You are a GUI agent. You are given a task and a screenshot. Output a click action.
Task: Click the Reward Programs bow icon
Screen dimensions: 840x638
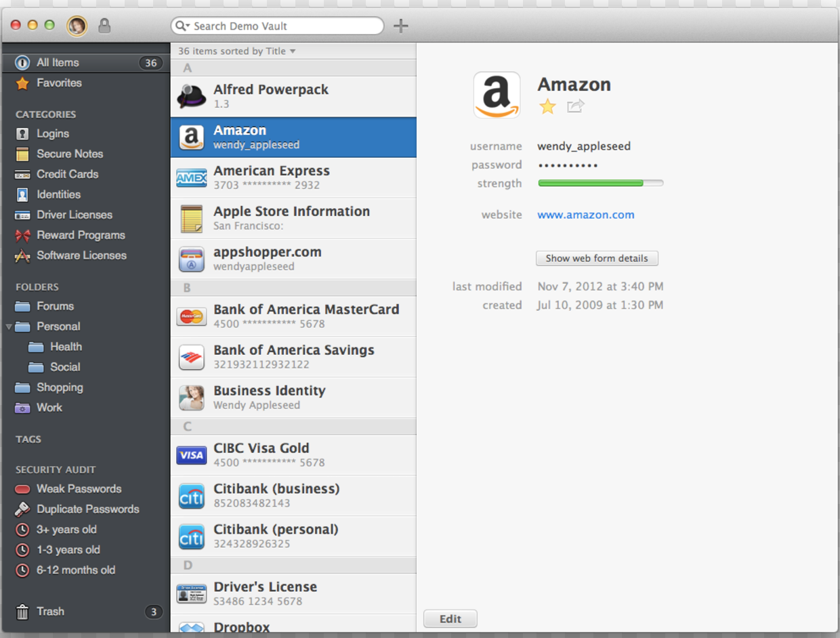(22, 236)
